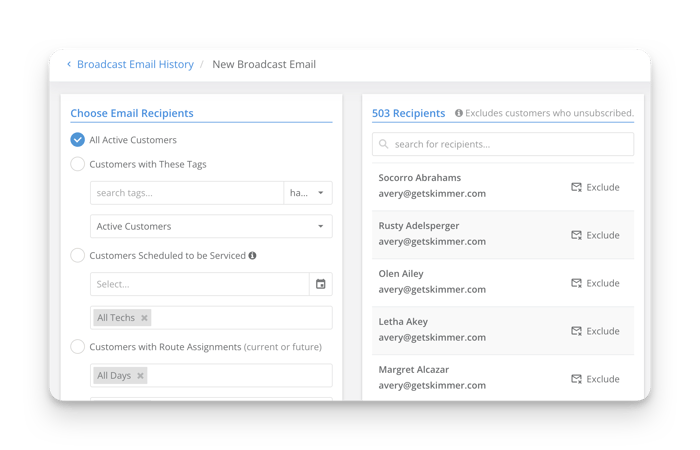Viewport: 700px width, 450px height.
Task: Click the date Select... input field
Action: click(200, 284)
